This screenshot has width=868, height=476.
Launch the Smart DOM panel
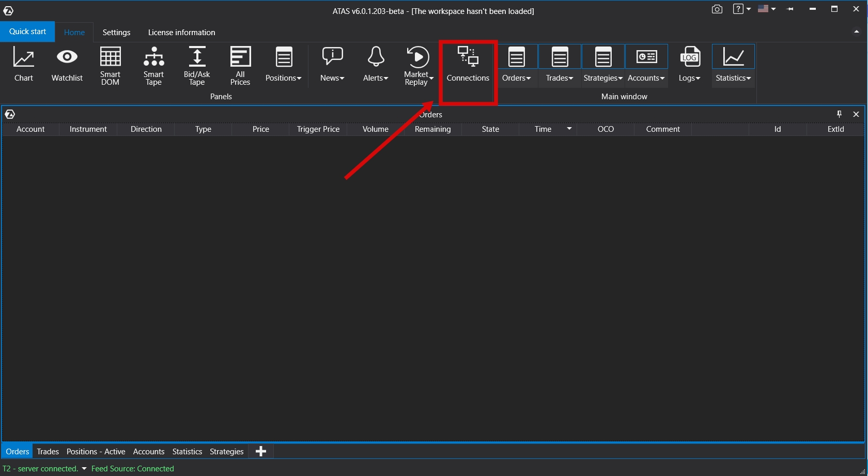(x=110, y=64)
